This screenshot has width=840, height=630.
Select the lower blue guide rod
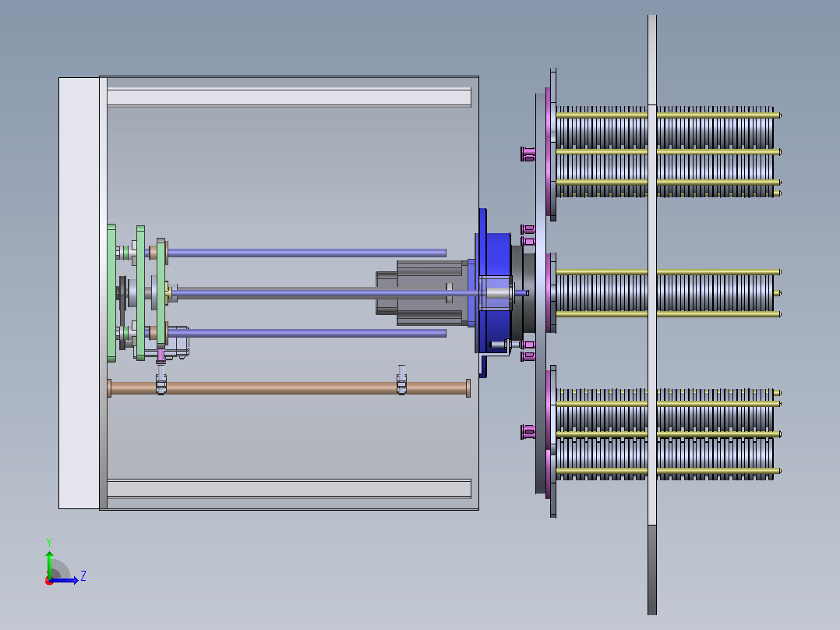click(306, 333)
